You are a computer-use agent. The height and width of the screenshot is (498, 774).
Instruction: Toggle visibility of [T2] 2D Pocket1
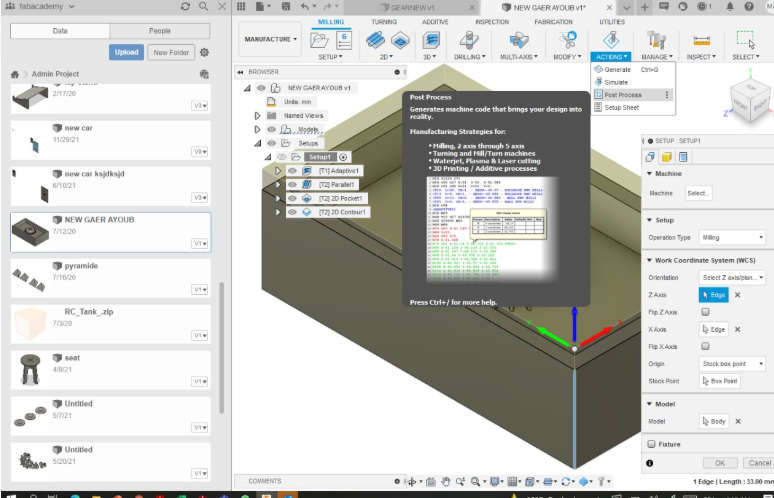pyautogui.click(x=293, y=198)
